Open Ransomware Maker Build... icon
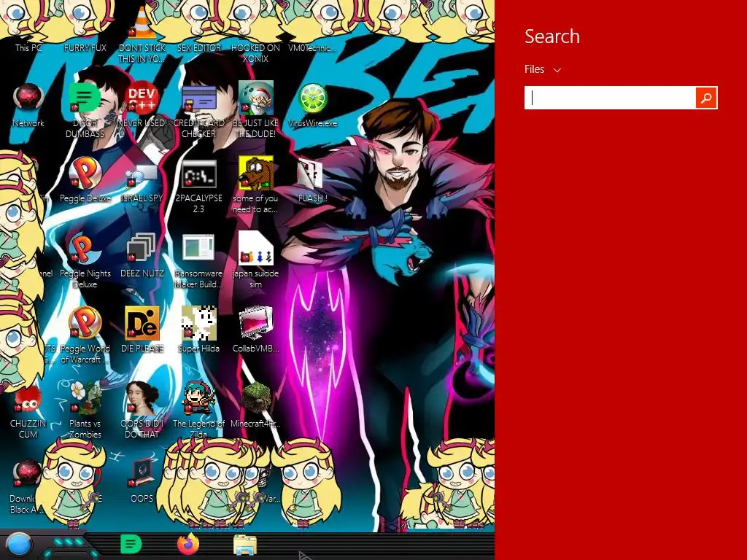 click(198, 260)
